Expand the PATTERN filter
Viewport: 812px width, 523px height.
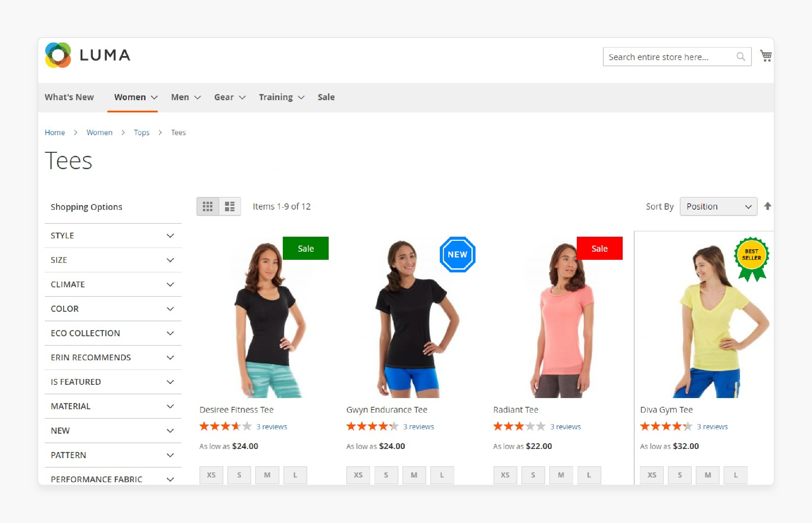[x=113, y=455]
